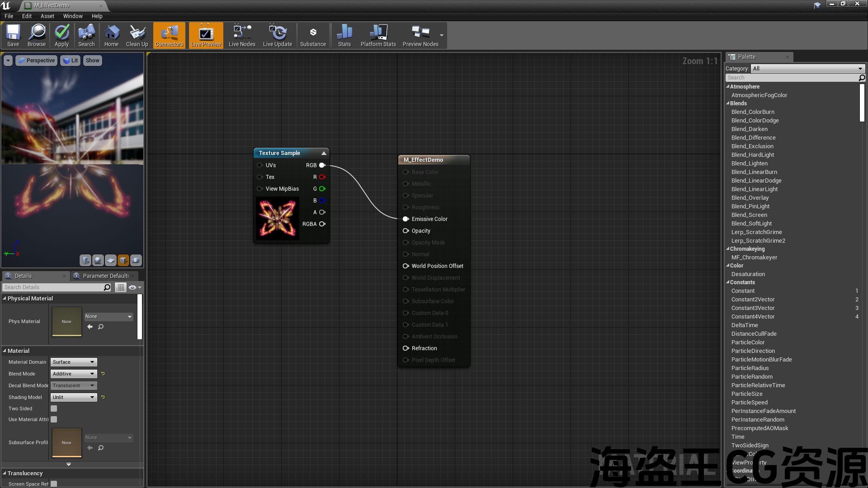Open the Blend Mode Additive dropdown
Image resolution: width=868 pixels, height=488 pixels.
74,374
